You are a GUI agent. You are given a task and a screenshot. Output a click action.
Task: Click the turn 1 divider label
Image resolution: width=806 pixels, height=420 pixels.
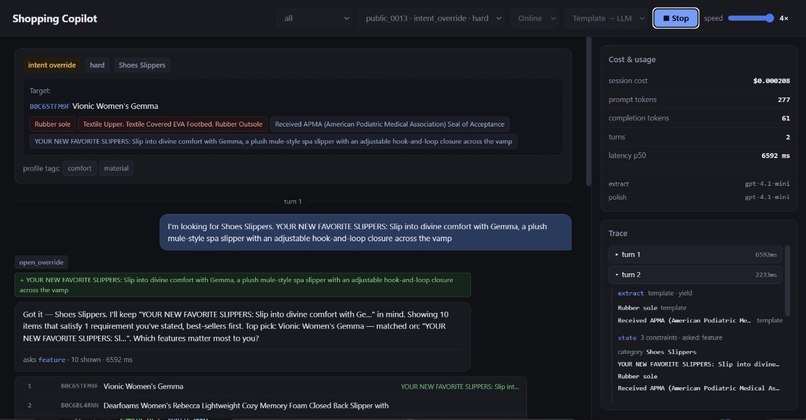pos(293,202)
